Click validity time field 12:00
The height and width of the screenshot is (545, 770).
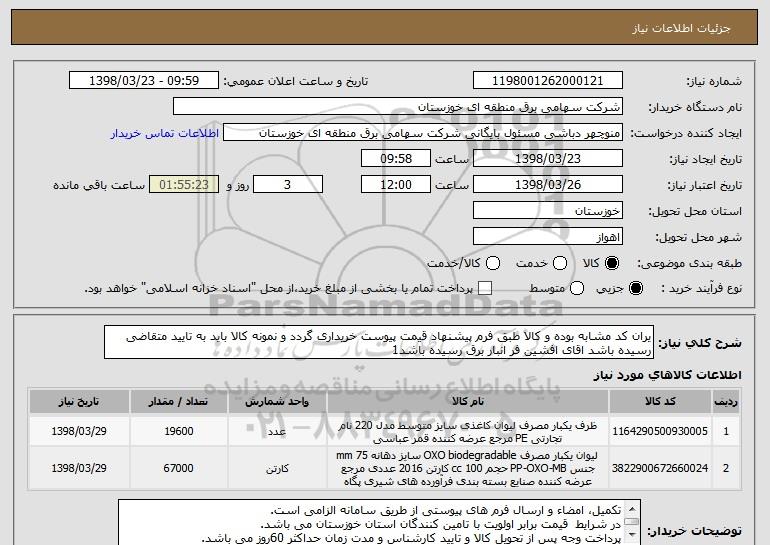396,185
